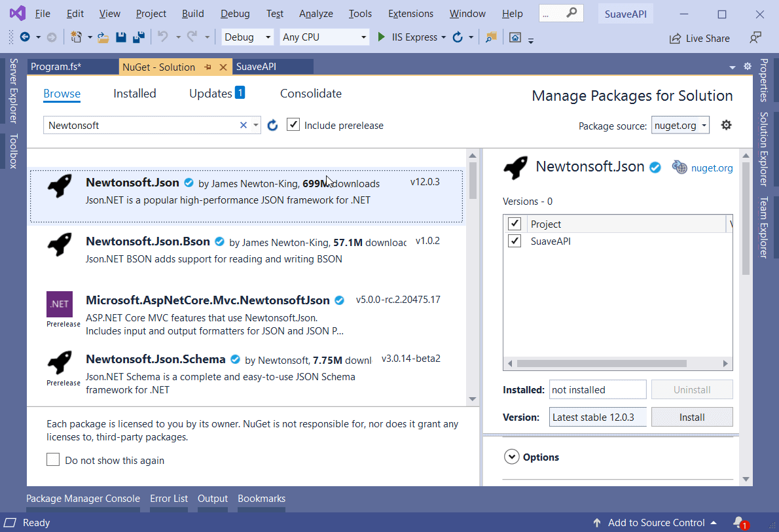Open the document window options gear
This screenshot has height=532, width=779.
pyautogui.click(x=747, y=66)
